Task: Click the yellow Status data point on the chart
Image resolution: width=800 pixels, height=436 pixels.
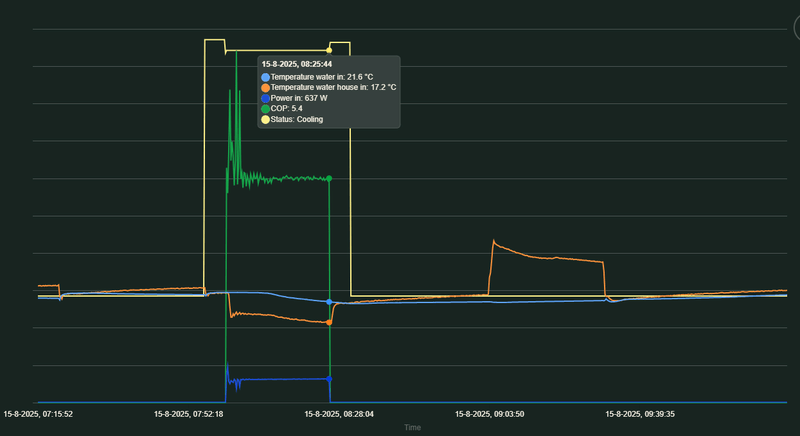Action: (x=329, y=50)
